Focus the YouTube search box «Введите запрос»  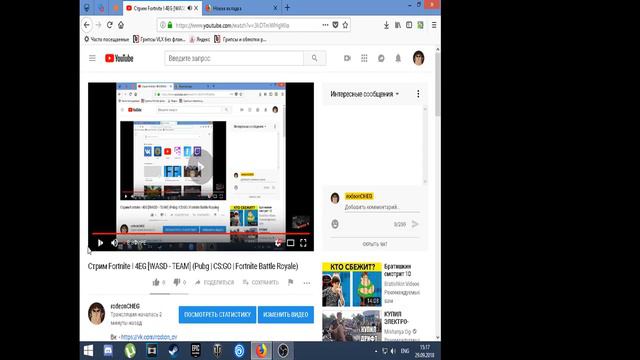pyautogui.click(x=234, y=58)
